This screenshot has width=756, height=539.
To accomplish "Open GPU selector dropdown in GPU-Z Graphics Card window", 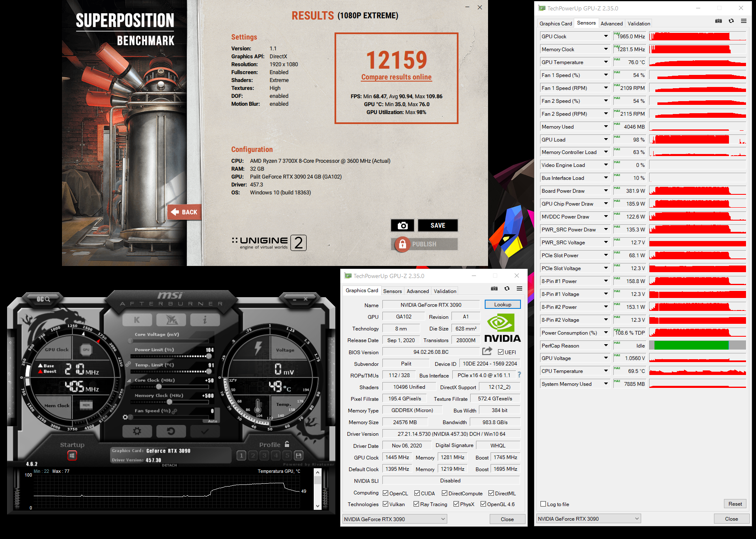I will coord(394,519).
